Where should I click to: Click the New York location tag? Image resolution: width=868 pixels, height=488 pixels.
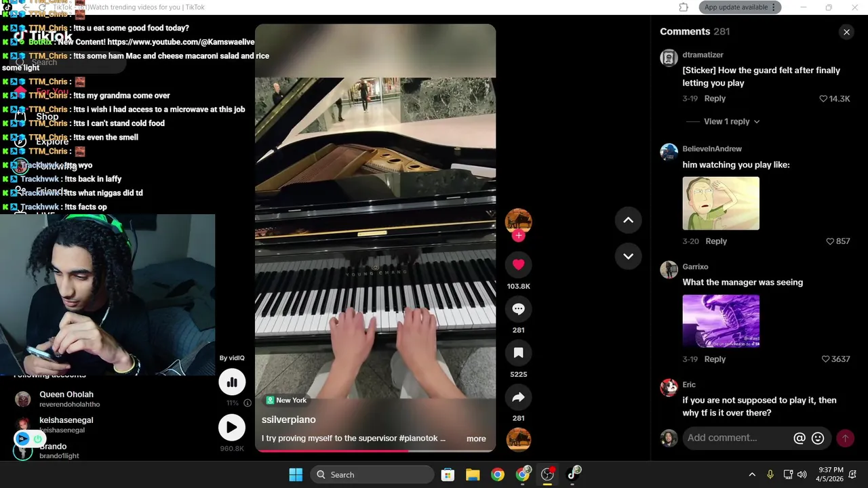[286, 401]
